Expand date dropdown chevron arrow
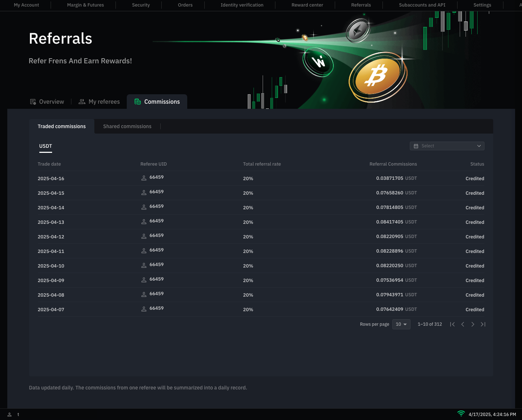Screen dimensions: 522x420 click(x=479, y=146)
